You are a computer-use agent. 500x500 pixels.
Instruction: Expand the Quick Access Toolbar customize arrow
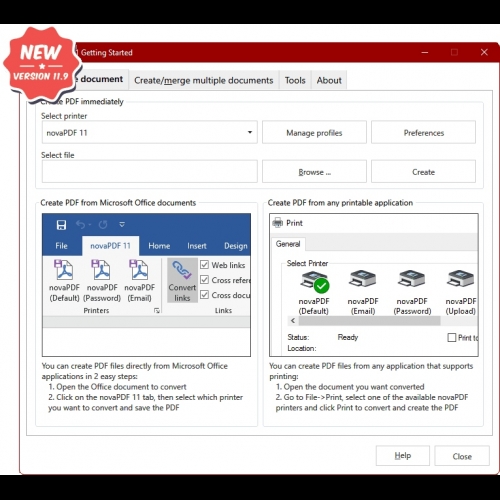pyautogui.click(x=122, y=225)
